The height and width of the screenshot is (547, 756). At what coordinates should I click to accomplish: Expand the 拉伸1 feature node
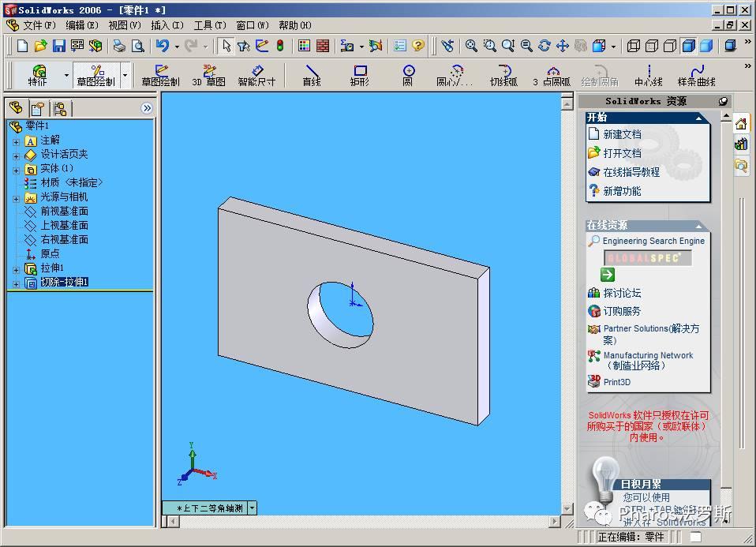(x=16, y=270)
